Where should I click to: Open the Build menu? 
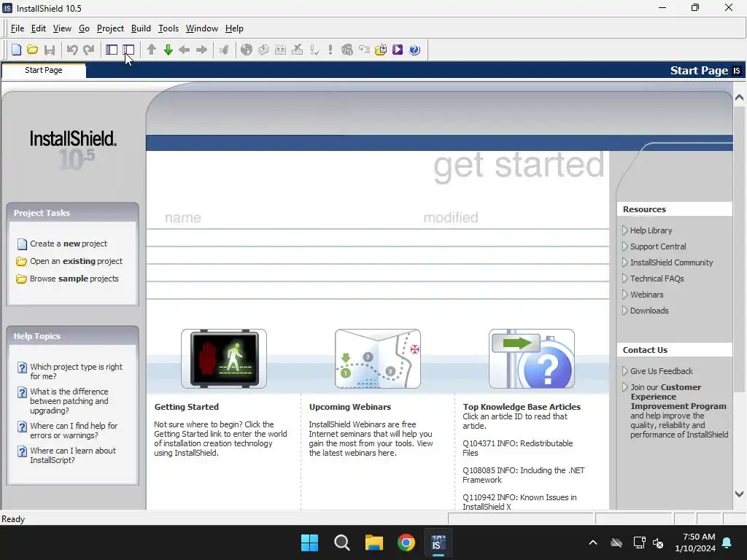point(141,28)
